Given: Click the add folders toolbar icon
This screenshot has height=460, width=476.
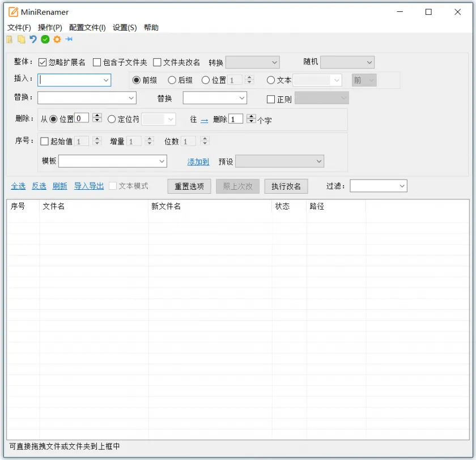Looking at the screenshot, I should coord(22,40).
